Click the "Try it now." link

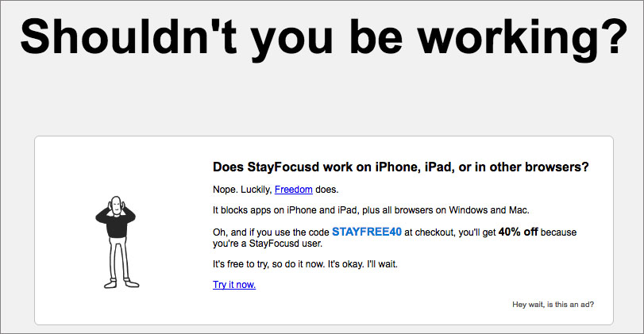coord(234,284)
